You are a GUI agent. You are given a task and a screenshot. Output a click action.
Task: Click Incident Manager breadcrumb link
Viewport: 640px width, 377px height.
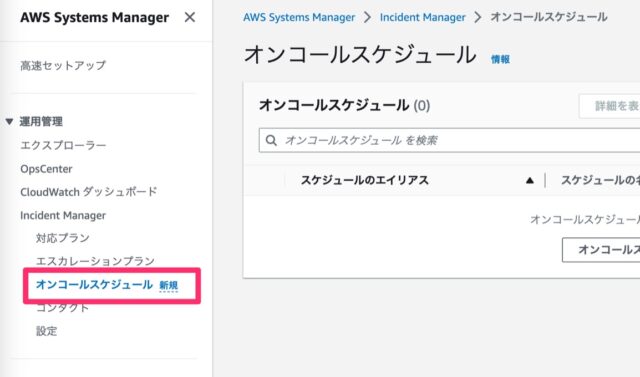[x=422, y=18]
